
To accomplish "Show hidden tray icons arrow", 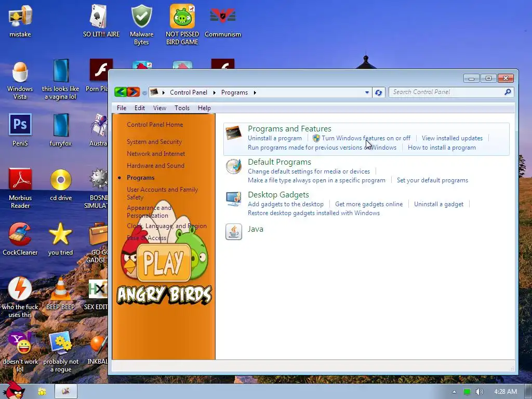I will coord(454,392).
